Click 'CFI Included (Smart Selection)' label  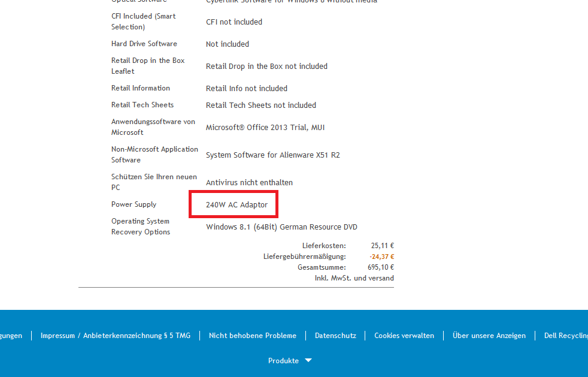[x=143, y=22]
